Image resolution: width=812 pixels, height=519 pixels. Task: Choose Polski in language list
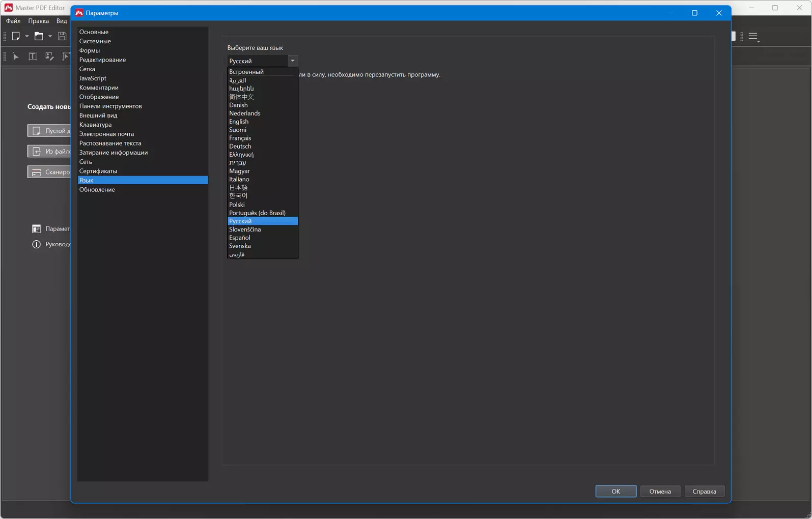[263, 205]
